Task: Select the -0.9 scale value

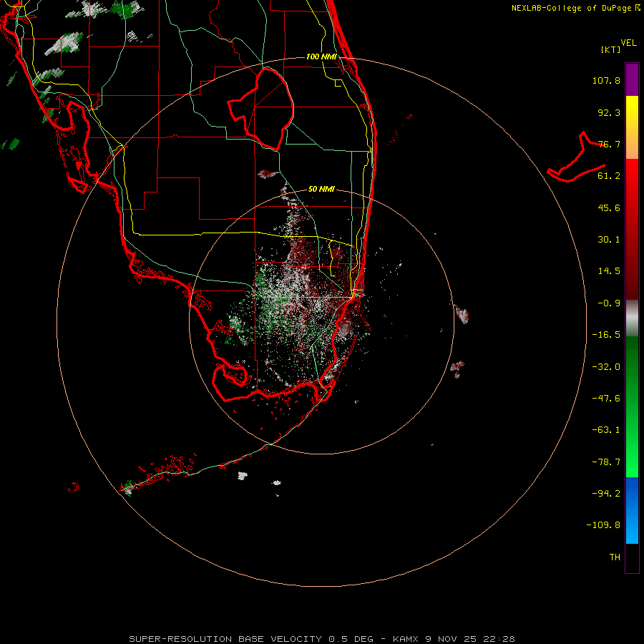Action: [x=609, y=303]
